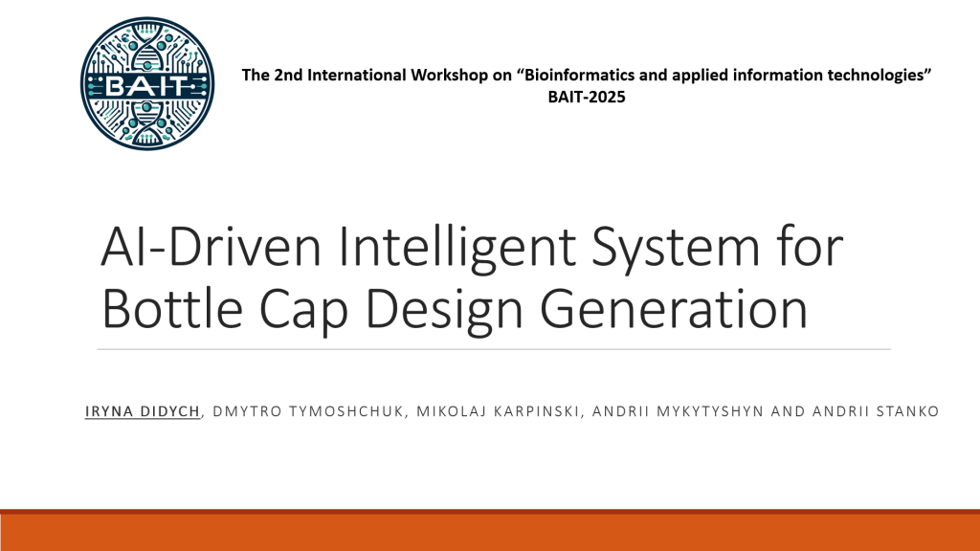980x551 pixels.
Task: Click the orange footer bar
Action: (x=490, y=534)
